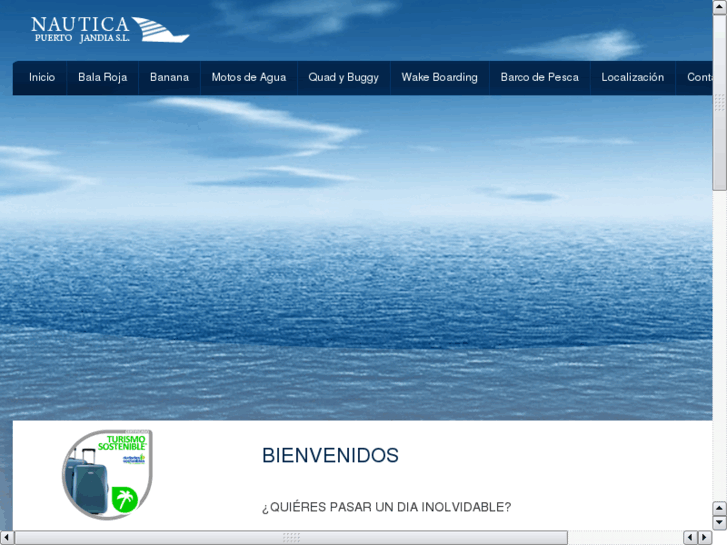Click the '¿QUIÉRES PASAR UN DIA INOLVIDABLE?' text
Screen dimensions: 727x545
[x=386, y=507]
